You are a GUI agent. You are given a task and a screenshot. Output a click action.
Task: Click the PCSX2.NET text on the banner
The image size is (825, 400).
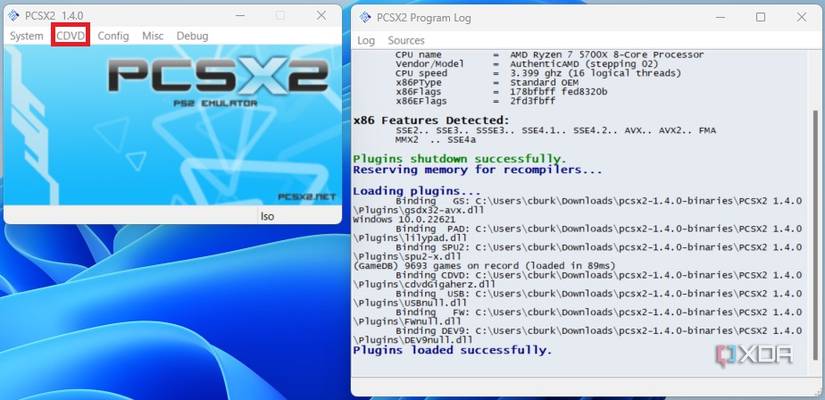(307, 197)
